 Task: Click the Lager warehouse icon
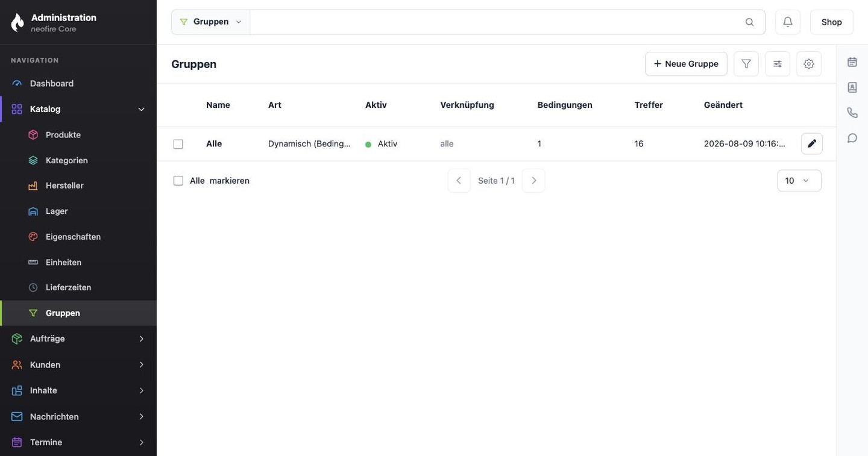coord(33,211)
